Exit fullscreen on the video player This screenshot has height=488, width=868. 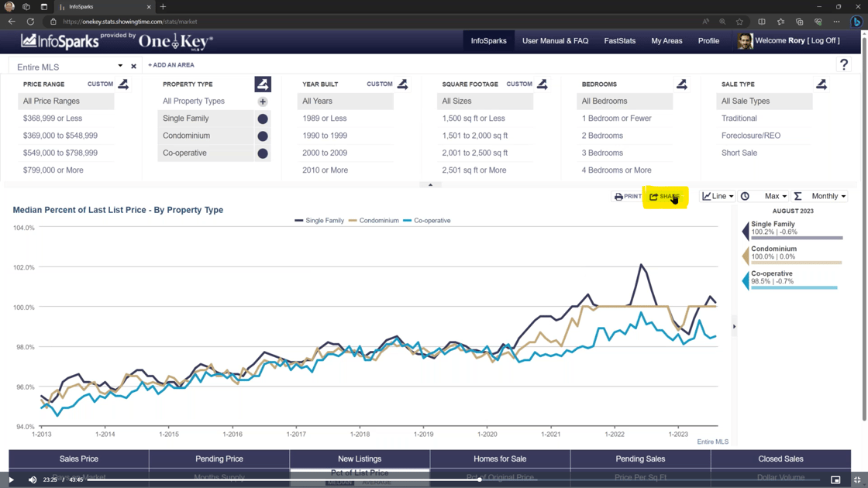[x=857, y=479]
